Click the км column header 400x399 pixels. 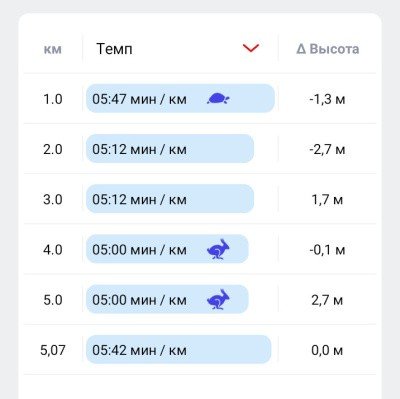click(x=53, y=49)
